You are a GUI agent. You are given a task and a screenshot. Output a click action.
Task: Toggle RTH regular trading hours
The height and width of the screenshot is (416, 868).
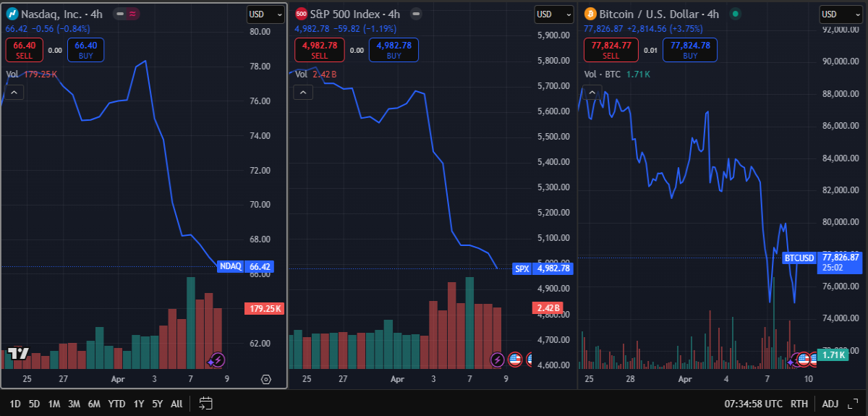click(x=799, y=404)
